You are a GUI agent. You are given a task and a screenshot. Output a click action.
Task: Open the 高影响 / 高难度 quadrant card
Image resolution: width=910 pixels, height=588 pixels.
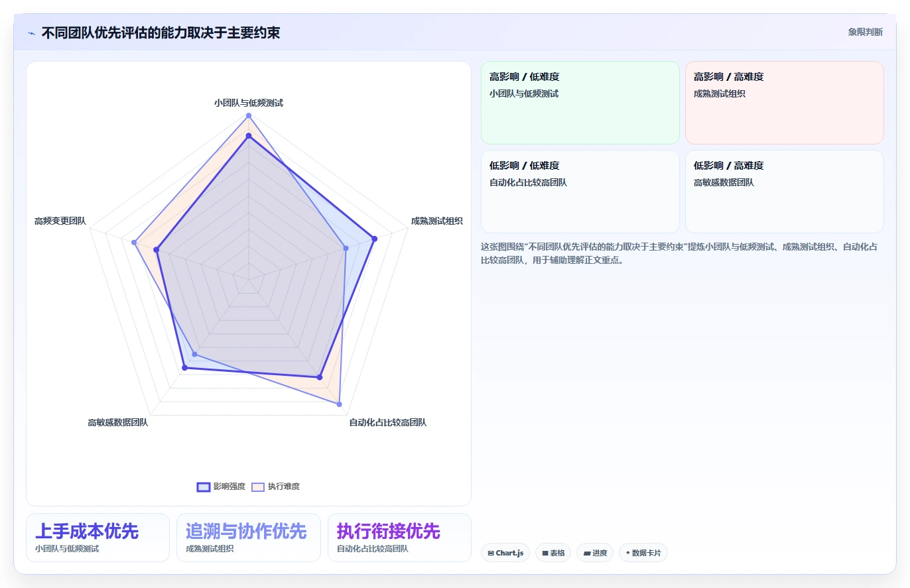[x=785, y=103]
